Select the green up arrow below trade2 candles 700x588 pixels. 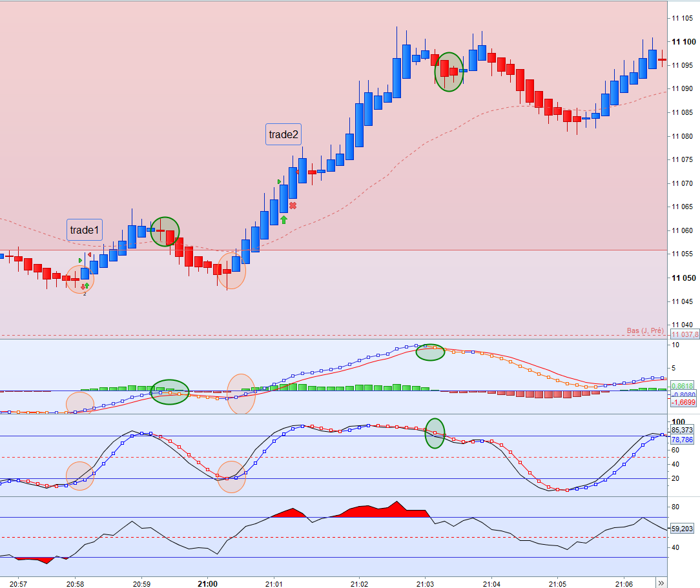pos(283,219)
